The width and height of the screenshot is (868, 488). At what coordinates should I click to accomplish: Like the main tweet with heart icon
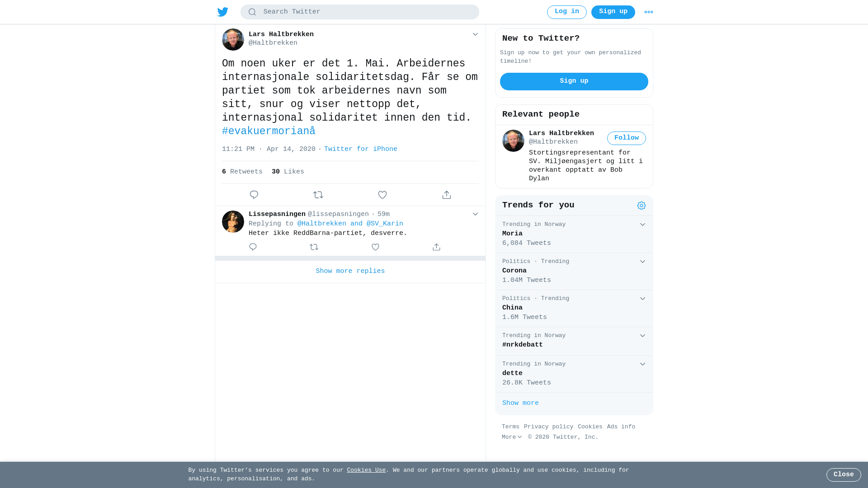coord(382,195)
